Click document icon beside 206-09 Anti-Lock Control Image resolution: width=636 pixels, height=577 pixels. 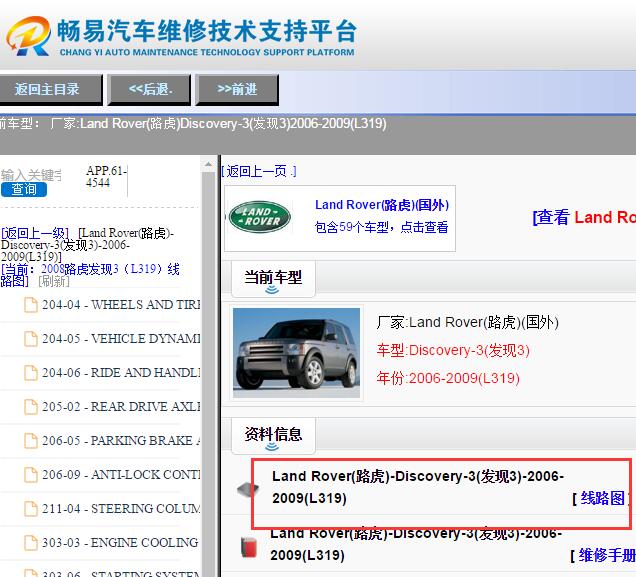pyautogui.click(x=31, y=475)
